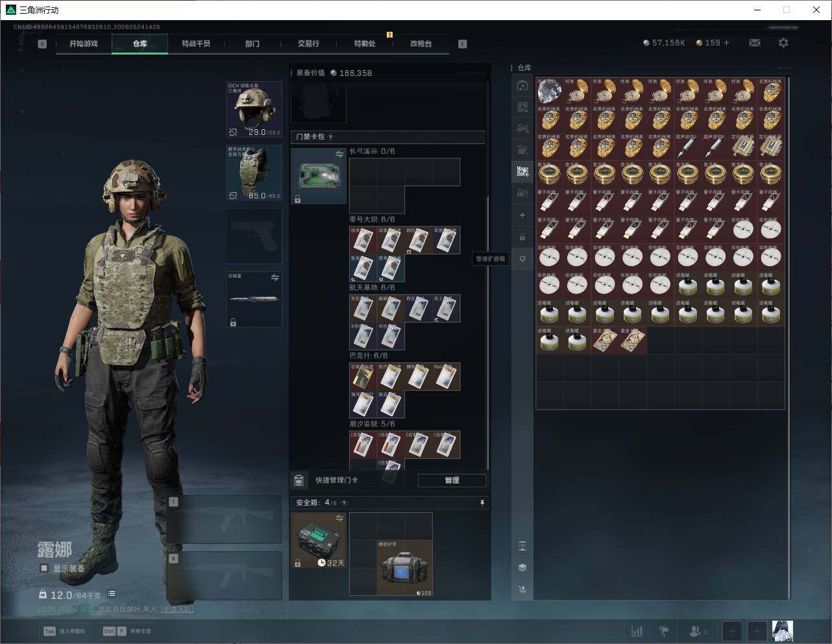Viewport: 832px width, 644px height.
Task: Select the first keycard under 巴克什
Action: [363, 377]
